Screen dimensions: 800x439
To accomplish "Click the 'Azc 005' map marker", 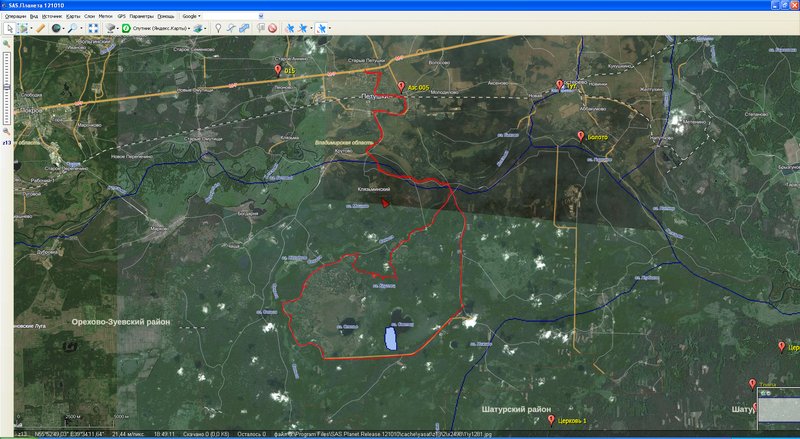I will 401,87.
